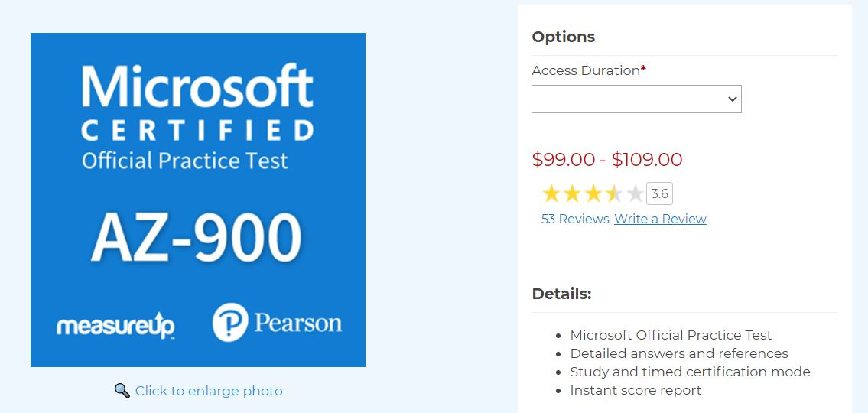Click the 'Click to enlarge photo' link
This screenshot has width=868, height=413.
(x=209, y=391)
